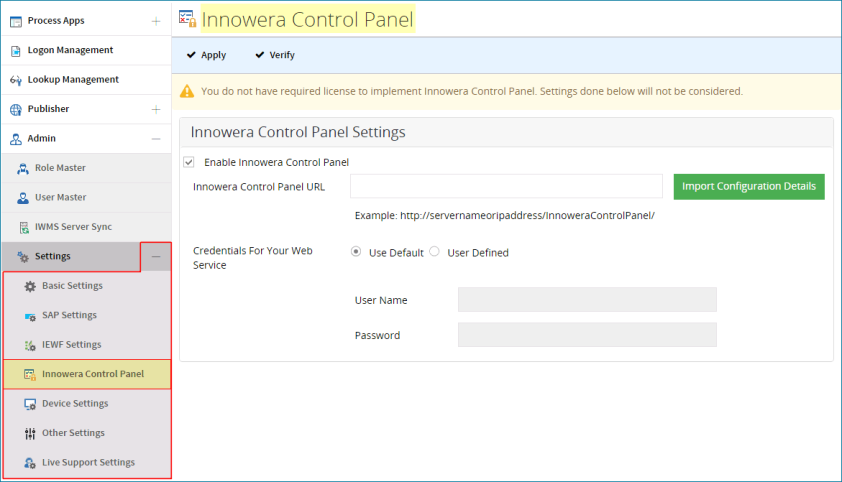Click the Other Settings sliders icon
The width and height of the screenshot is (842, 482).
(x=30, y=434)
